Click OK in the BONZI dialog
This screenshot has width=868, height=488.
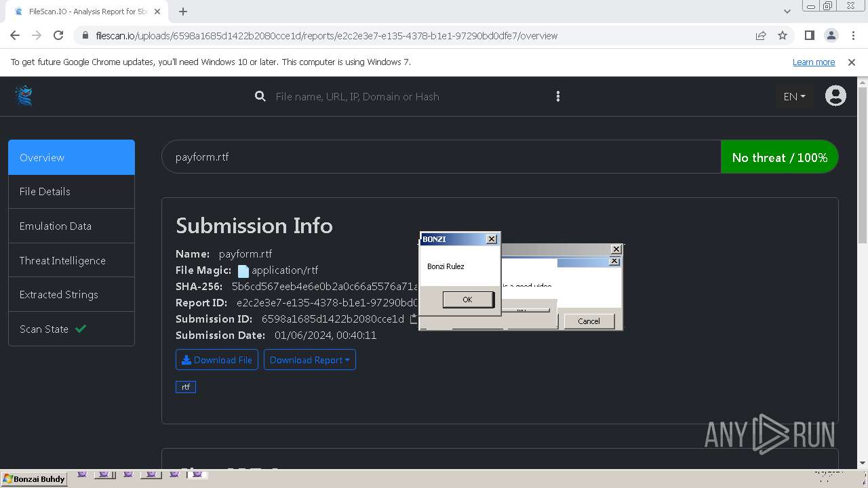pos(468,300)
